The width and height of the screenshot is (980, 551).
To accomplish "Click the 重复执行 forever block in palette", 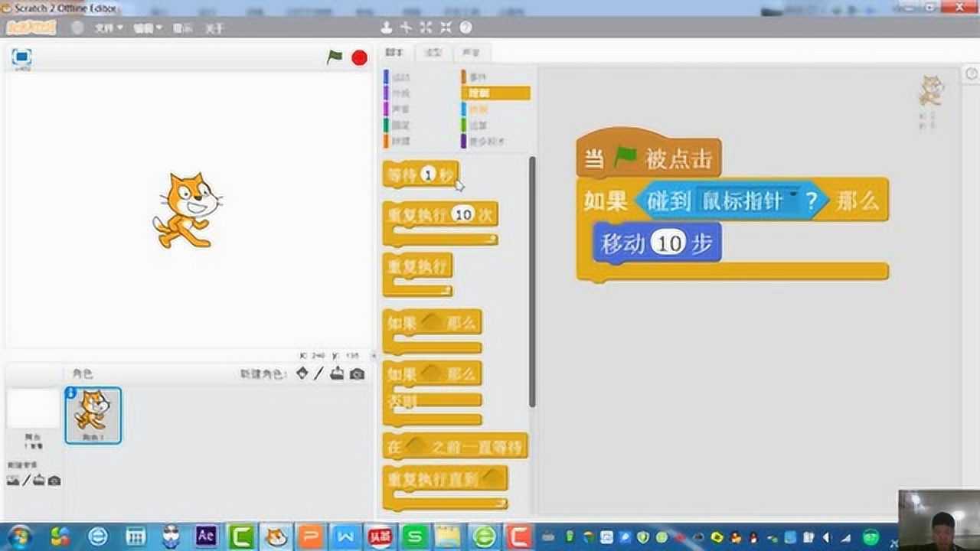I will [x=417, y=275].
